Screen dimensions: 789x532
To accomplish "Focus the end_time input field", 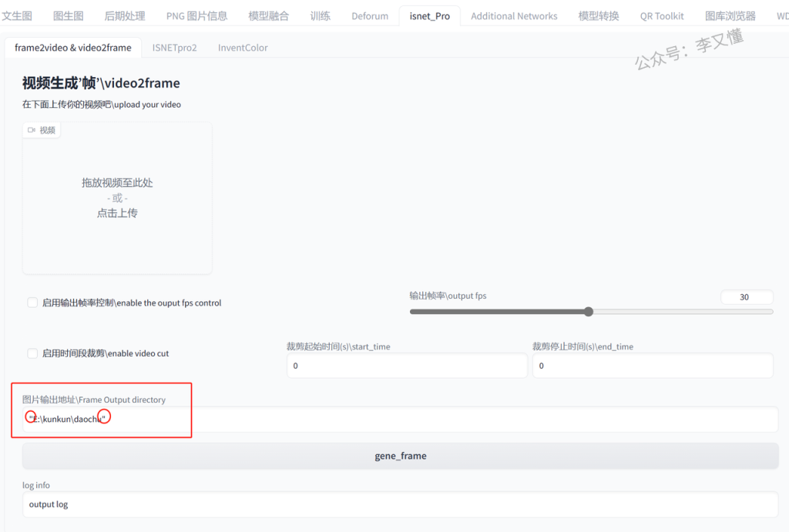I will [x=652, y=366].
